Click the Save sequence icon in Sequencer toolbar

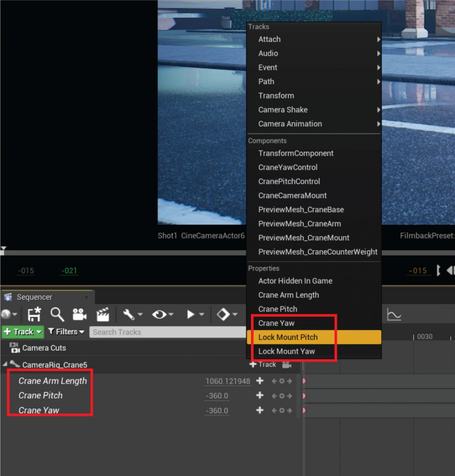tap(34, 315)
